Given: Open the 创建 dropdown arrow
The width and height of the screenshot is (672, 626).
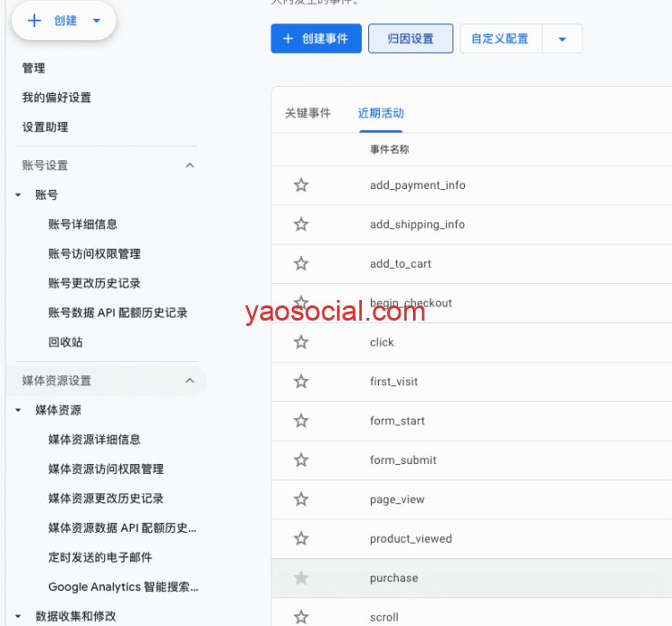Looking at the screenshot, I should click(x=97, y=21).
